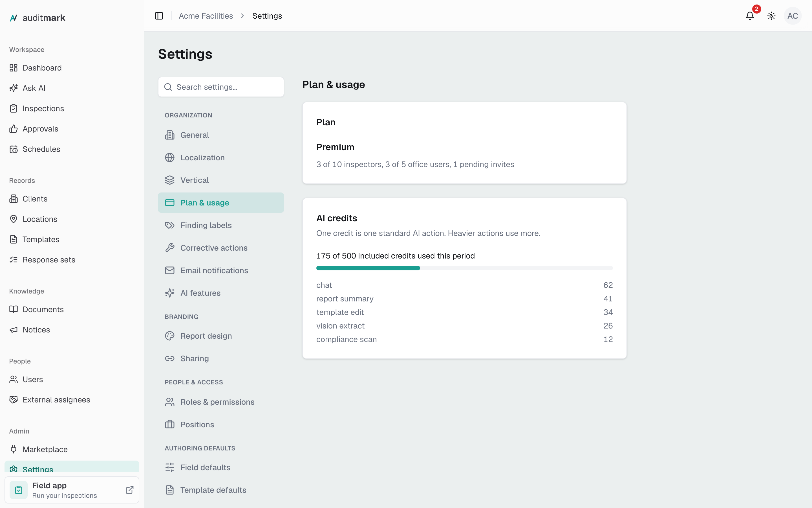This screenshot has height=508, width=812.
Task: Click the Dashboard grid icon
Action: tap(14, 68)
